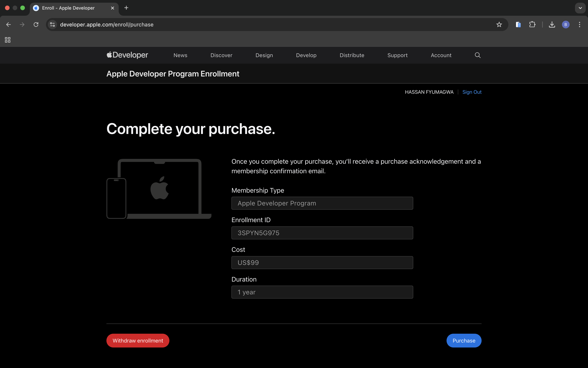Open the News nav item
588x368 pixels.
click(x=180, y=55)
